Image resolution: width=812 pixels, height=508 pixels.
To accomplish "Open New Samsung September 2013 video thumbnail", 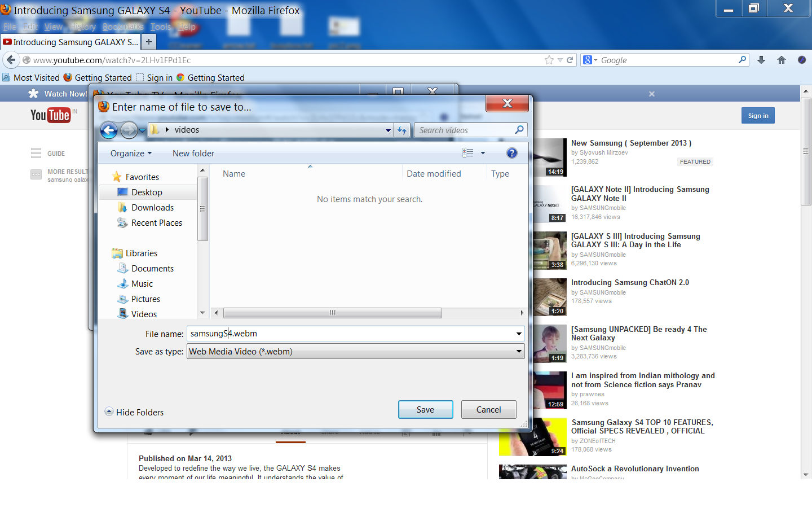I will pos(550,157).
